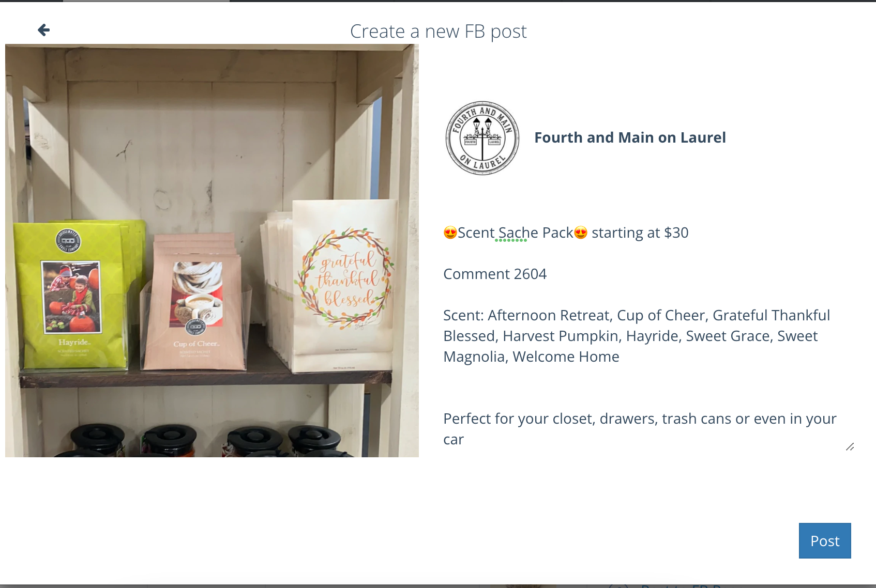
Task: Click the scent list paragraph text
Action: pos(637,336)
